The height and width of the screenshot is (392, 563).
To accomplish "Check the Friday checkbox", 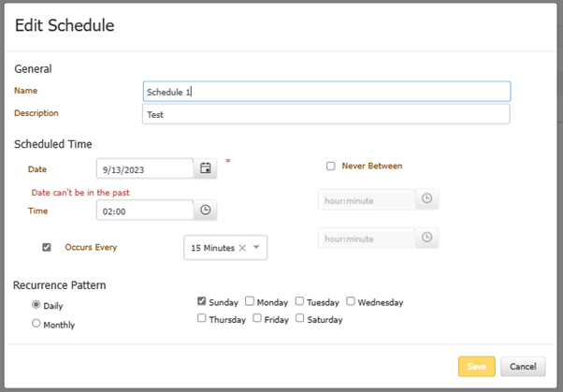I will (257, 318).
